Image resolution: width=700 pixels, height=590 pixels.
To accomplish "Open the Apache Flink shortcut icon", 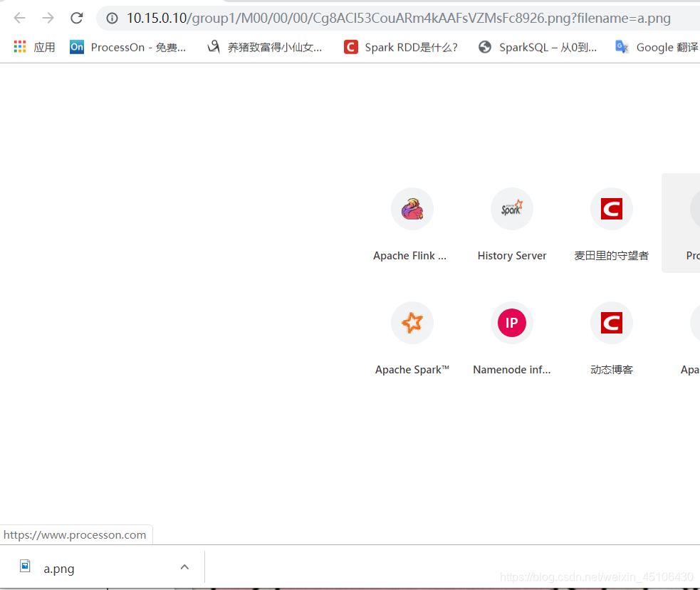I will [x=412, y=209].
